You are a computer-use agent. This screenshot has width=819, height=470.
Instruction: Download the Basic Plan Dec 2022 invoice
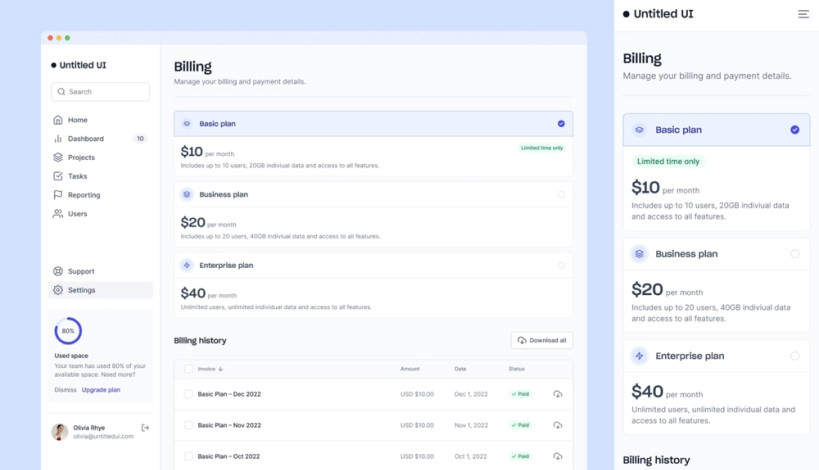(x=557, y=394)
